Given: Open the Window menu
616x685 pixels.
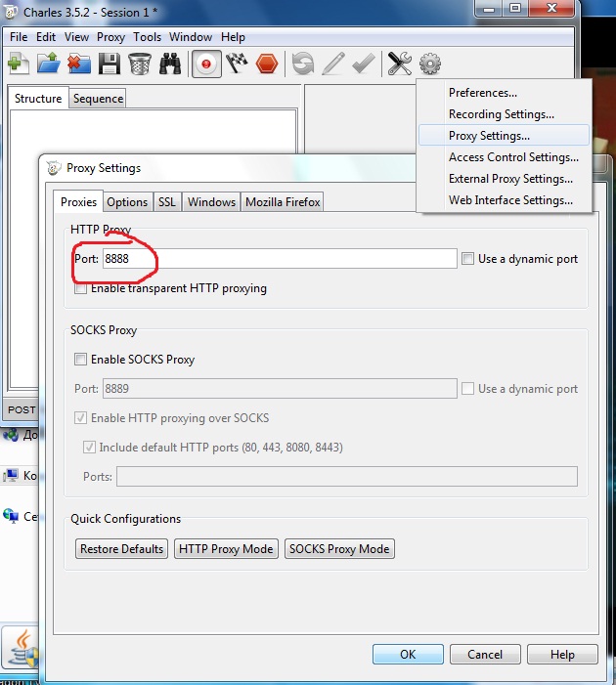Looking at the screenshot, I should [191, 37].
